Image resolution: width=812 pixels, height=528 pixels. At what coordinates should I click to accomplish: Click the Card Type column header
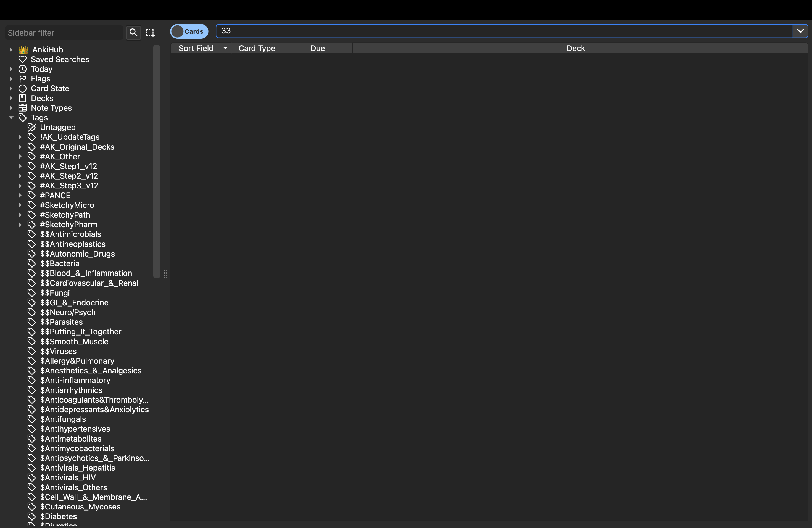pos(257,48)
